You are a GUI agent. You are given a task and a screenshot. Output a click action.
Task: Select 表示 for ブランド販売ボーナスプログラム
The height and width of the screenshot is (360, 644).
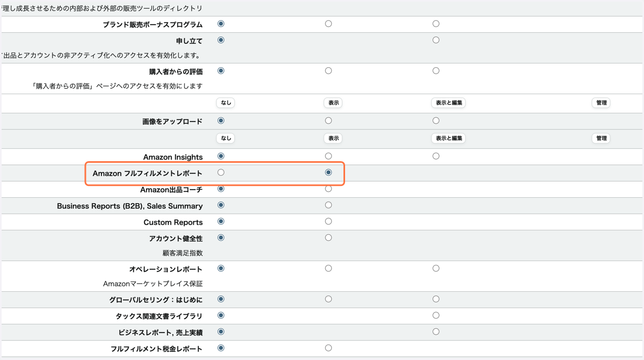click(328, 24)
